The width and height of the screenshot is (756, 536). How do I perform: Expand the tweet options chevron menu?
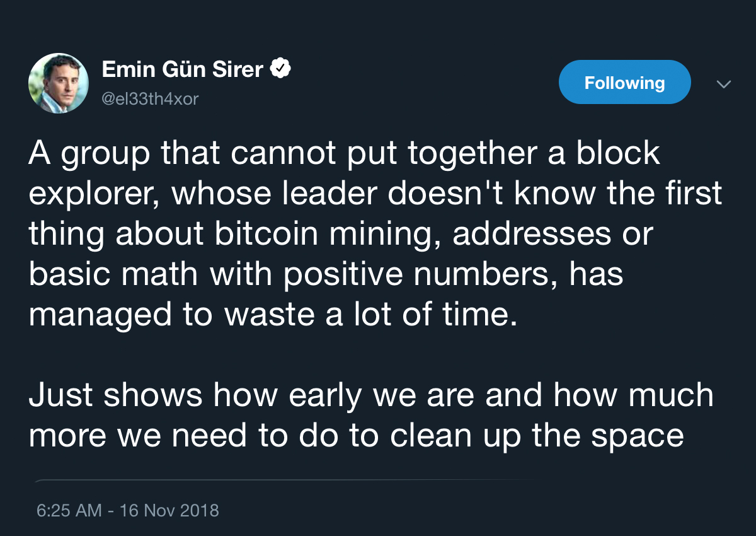tap(724, 84)
